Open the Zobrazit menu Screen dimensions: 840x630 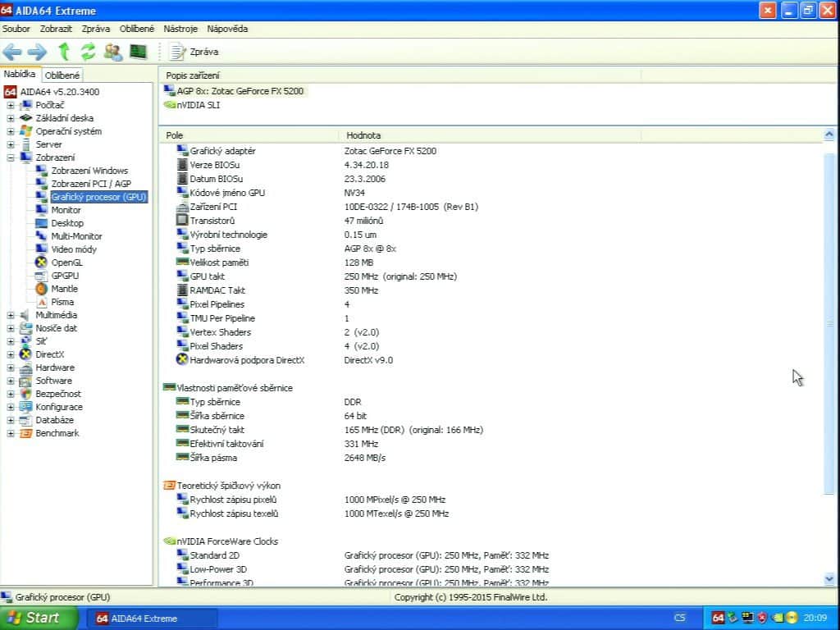56,29
